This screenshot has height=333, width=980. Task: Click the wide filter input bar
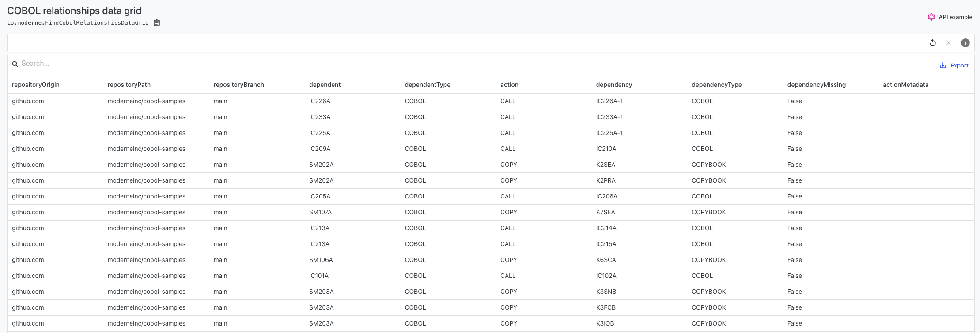466,43
